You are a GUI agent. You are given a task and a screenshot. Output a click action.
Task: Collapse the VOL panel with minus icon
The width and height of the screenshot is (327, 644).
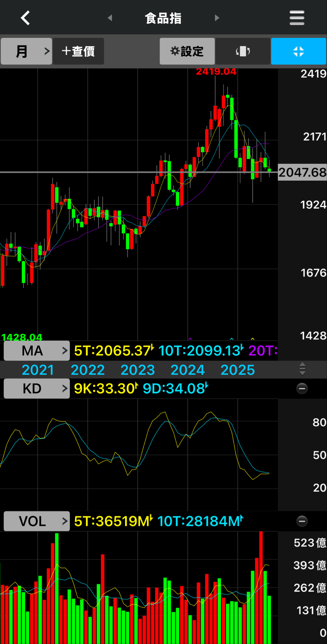(302, 521)
